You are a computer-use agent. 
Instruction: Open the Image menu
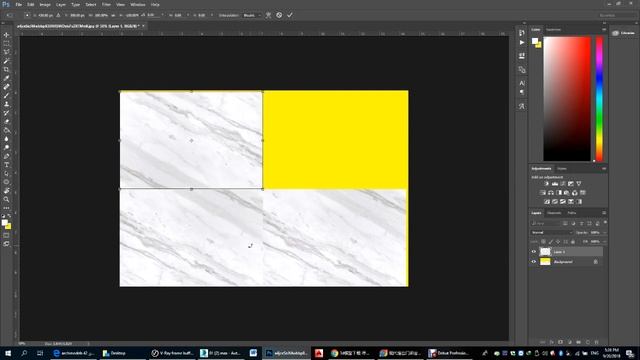pyautogui.click(x=45, y=4)
